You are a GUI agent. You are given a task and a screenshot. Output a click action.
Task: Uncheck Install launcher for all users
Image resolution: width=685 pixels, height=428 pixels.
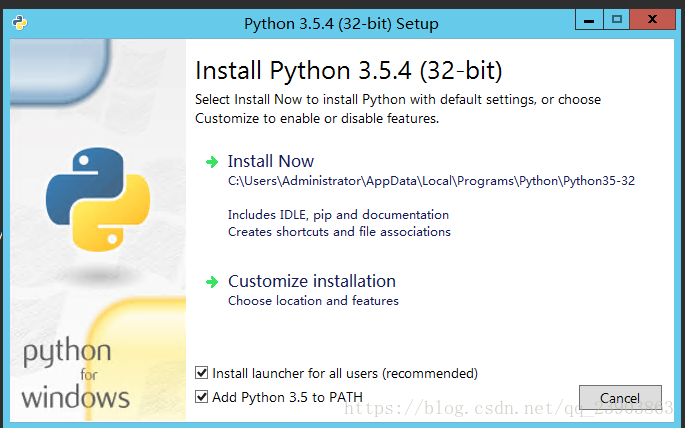click(201, 373)
